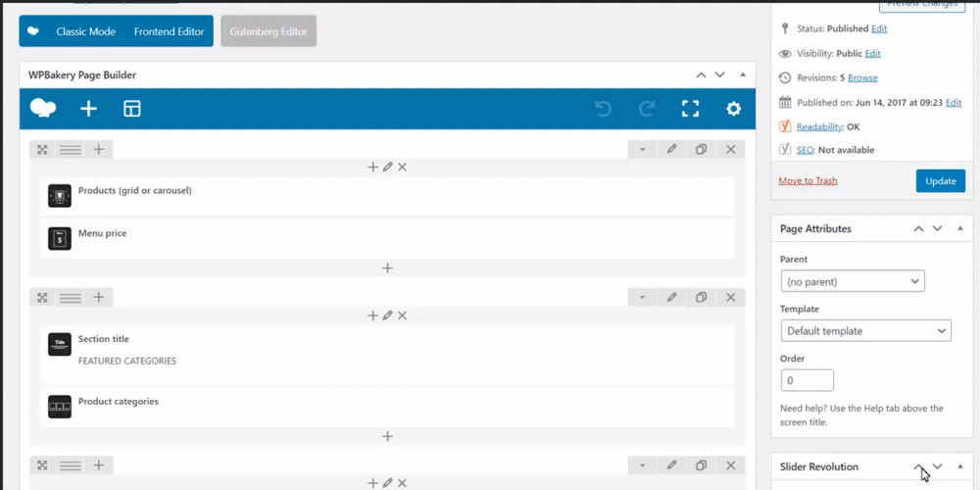Click the Order input field
The image size is (980, 490).
click(807, 380)
